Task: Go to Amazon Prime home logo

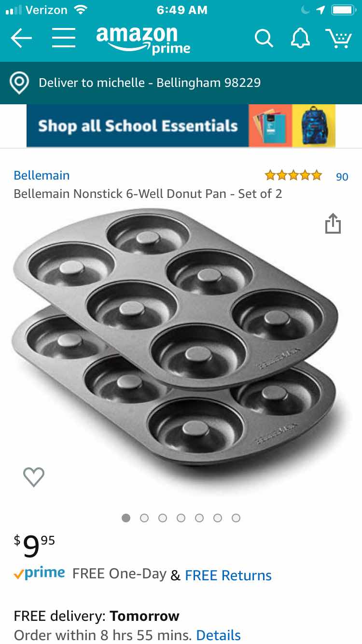Action: [x=143, y=40]
